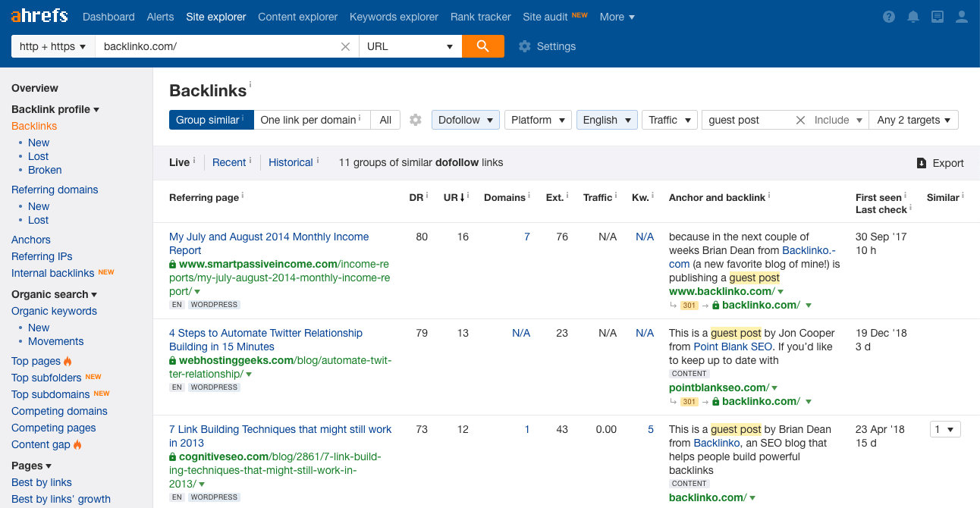Open the English language dropdown
Viewport: 980px width, 508px height.
click(607, 120)
